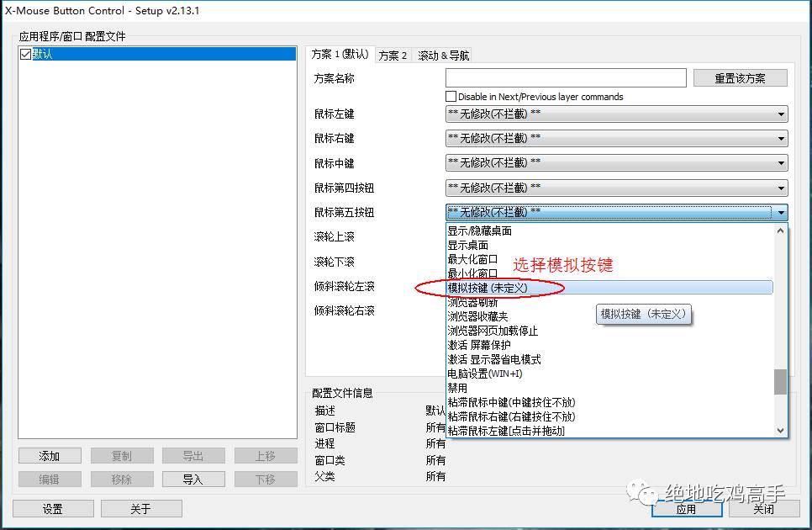Pick 浏览器收藏夹 in dropdown list
Screen dimensions: 812x530
point(477,316)
